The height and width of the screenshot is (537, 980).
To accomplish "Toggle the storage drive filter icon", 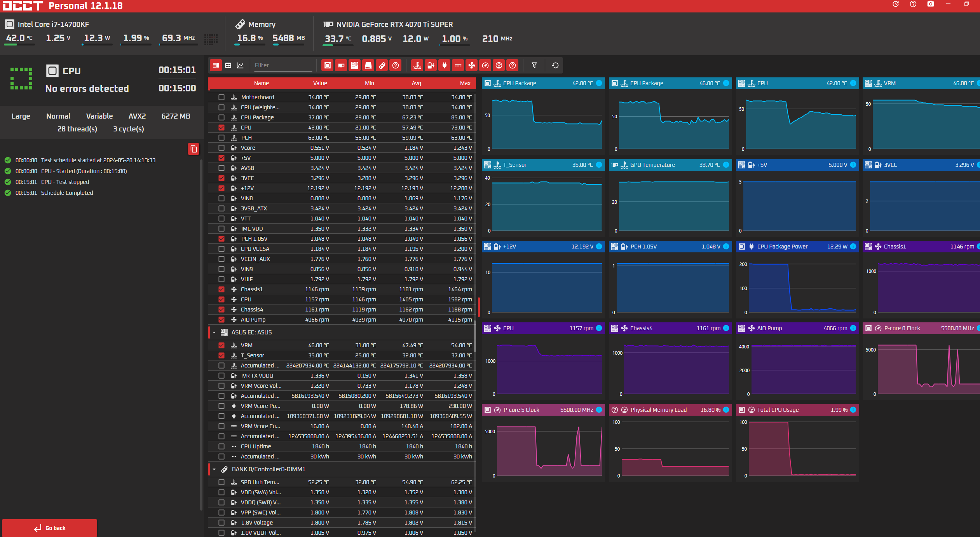I will click(368, 65).
